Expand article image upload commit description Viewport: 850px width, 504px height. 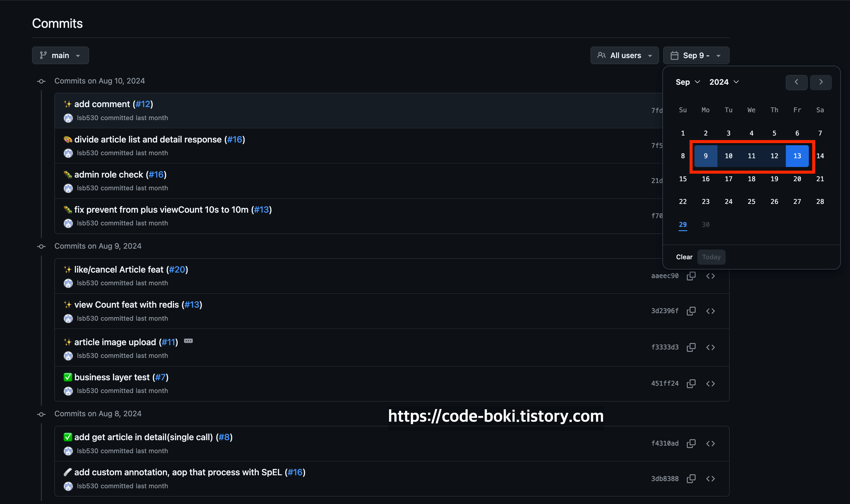pos(188,341)
